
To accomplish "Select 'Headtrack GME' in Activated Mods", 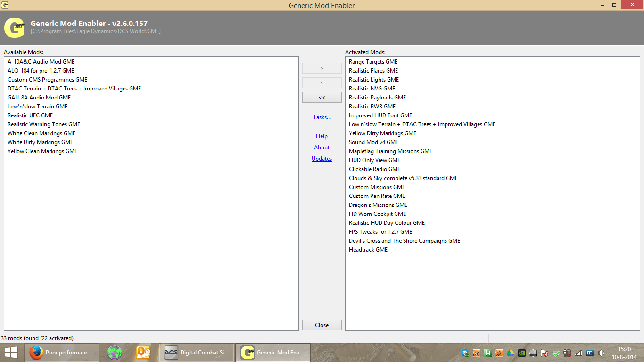I will pos(368,250).
